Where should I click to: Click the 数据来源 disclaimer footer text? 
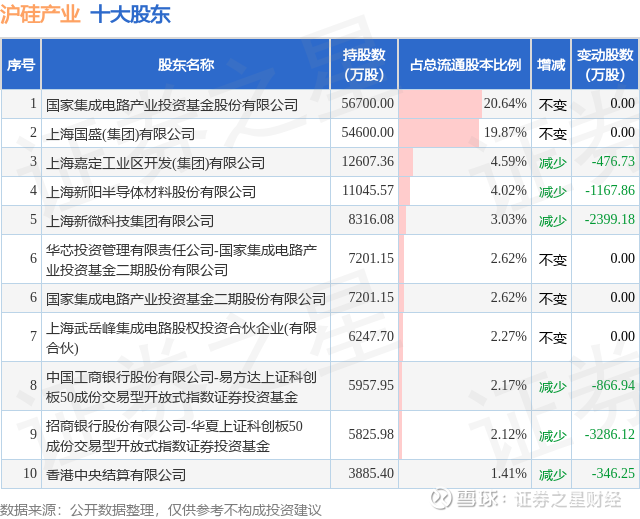click(160, 510)
